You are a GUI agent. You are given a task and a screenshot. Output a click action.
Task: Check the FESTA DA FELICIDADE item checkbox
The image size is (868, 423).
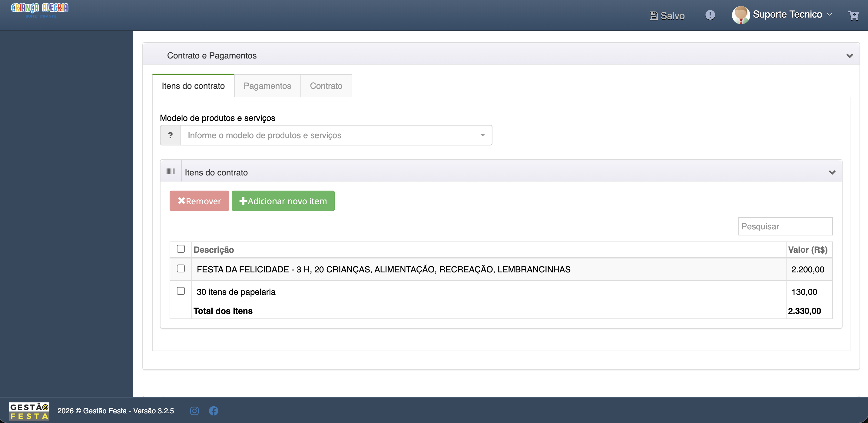pos(181,268)
